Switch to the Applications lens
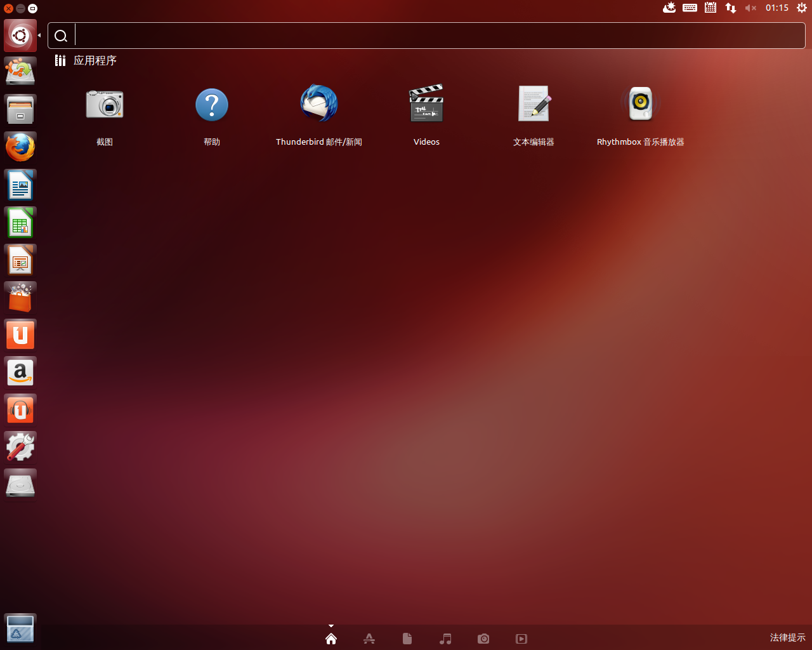This screenshot has height=650, width=812. pyautogui.click(x=369, y=639)
